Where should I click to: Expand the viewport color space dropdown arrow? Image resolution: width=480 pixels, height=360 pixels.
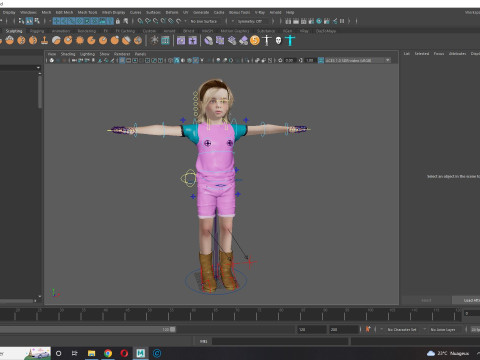[x=387, y=60]
